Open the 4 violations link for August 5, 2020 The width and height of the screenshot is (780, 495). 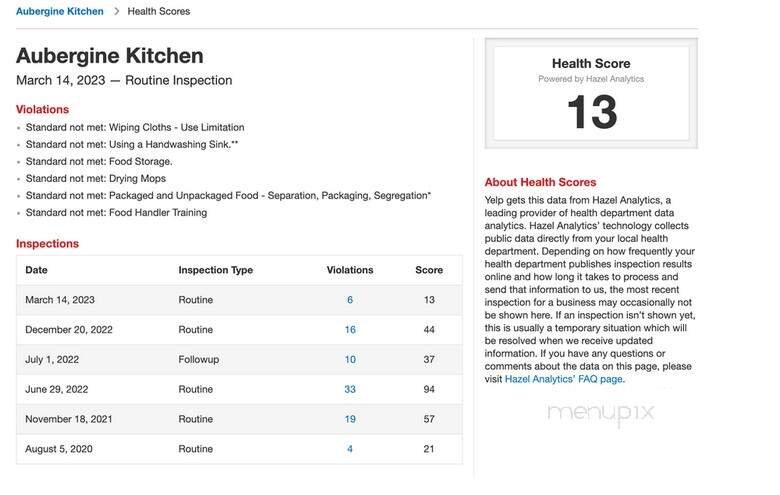[x=350, y=449]
